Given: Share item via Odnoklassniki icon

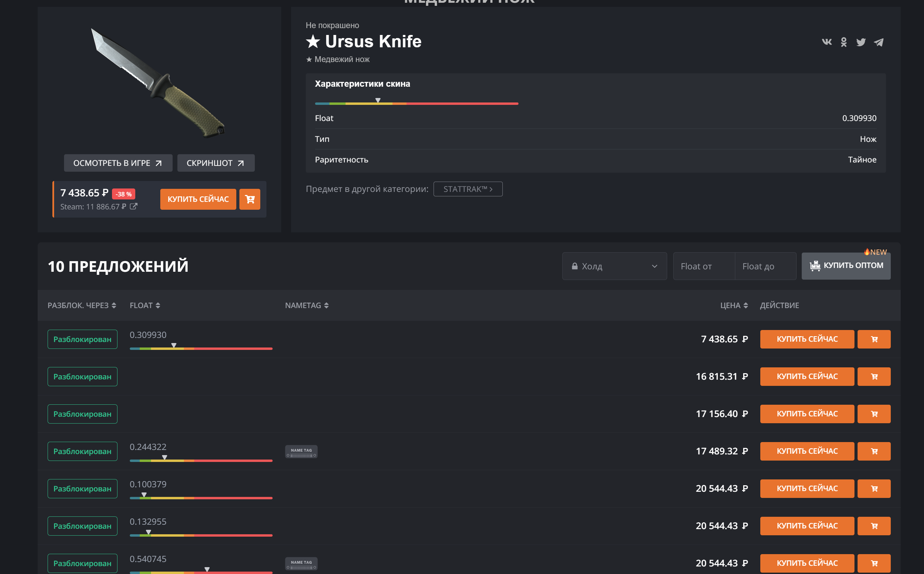Looking at the screenshot, I should pyautogui.click(x=844, y=42).
